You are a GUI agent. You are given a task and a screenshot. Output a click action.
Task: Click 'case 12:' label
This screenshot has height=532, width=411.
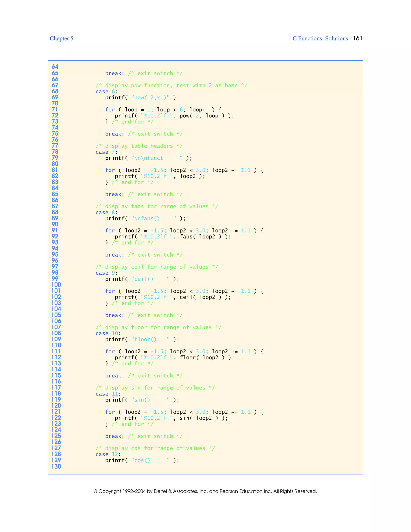pyautogui.click(x=108, y=454)
